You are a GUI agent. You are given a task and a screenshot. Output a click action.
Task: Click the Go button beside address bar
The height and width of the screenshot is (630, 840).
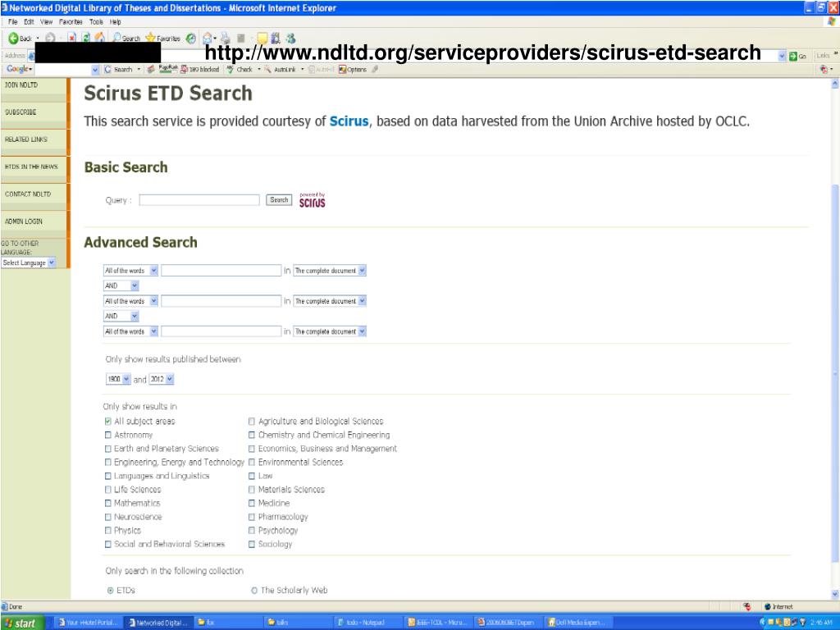[797, 56]
